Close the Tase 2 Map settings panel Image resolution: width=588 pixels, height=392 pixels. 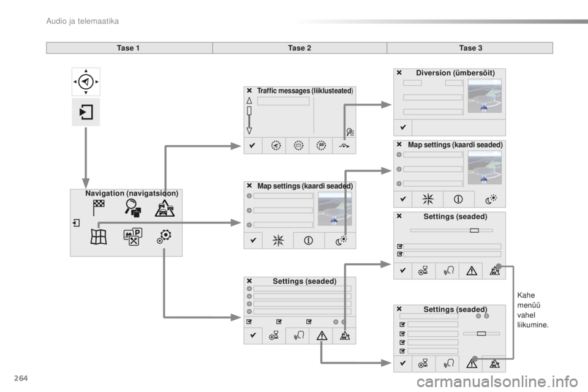[249, 186]
